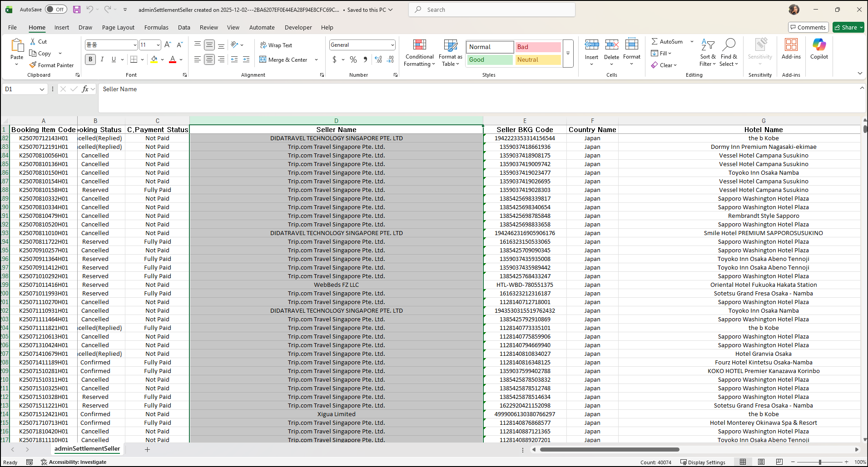Switch to Page Layout view in status bar
Image resolution: width=868 pixels, height=467 pixels.
pos(761,462)
